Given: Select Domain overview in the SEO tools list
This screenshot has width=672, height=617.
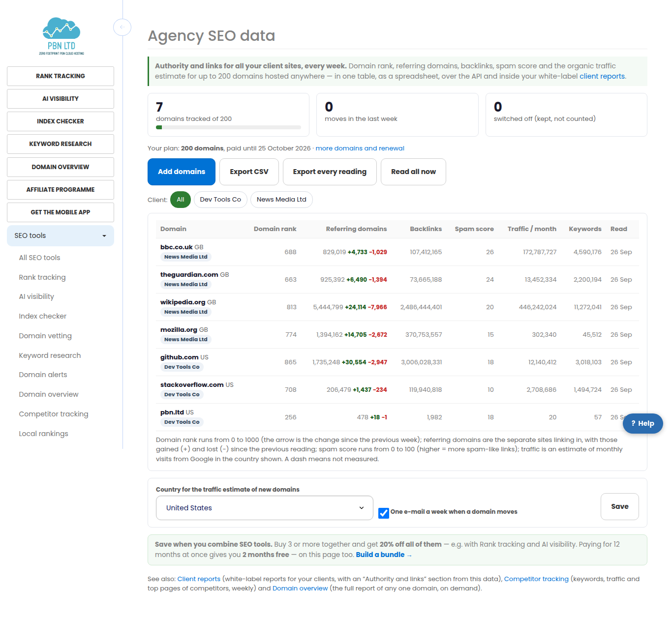Looking at the screenshot, I should pos(49,394).
